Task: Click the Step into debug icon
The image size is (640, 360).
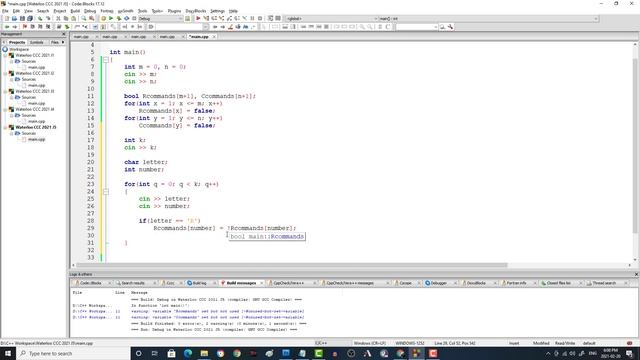Action: pos(222,18)
